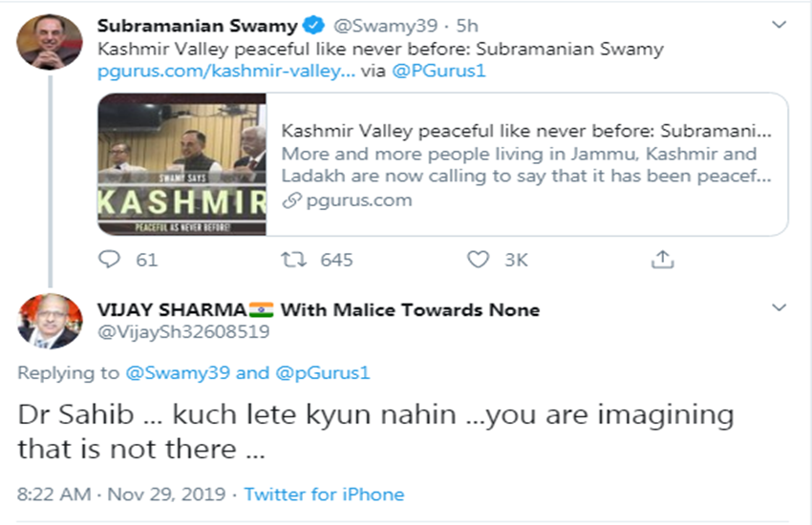Click the reply speech bubble icon
The width and height of the screenshot is (812, 525).
[x=111, y=259]
